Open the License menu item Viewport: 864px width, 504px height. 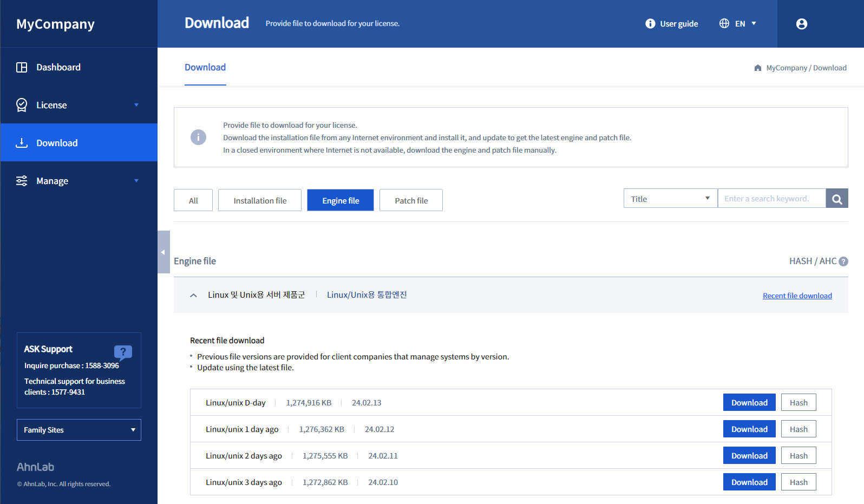79,105
